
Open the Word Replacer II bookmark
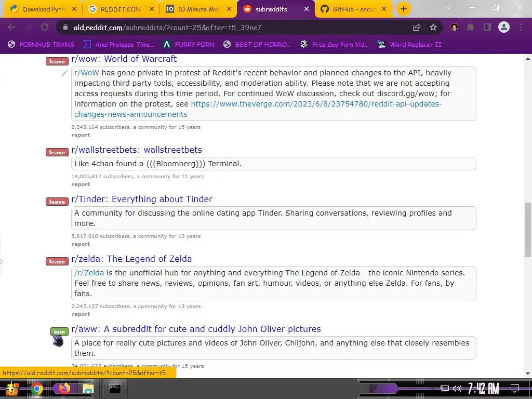point(410,45)
